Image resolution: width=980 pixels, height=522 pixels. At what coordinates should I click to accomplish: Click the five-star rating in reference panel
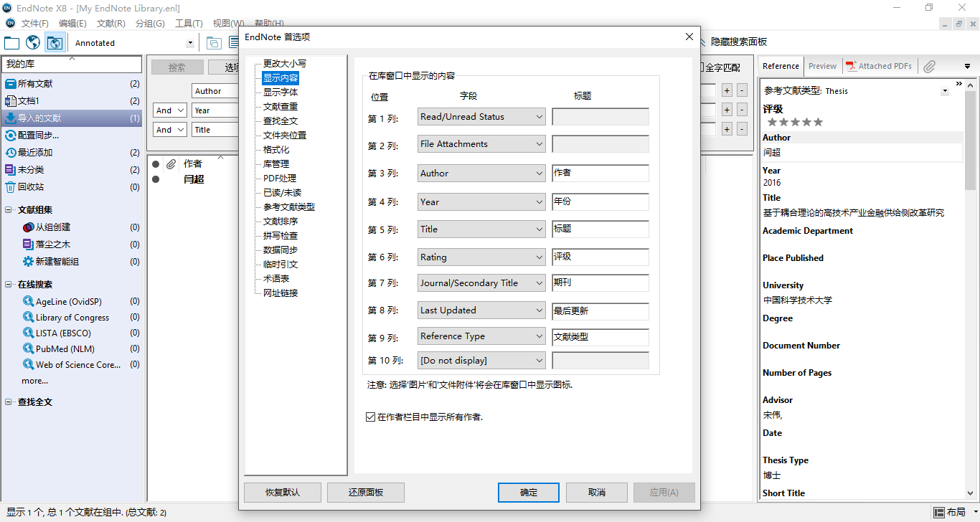pyautogui.click(x=795, y=123)
